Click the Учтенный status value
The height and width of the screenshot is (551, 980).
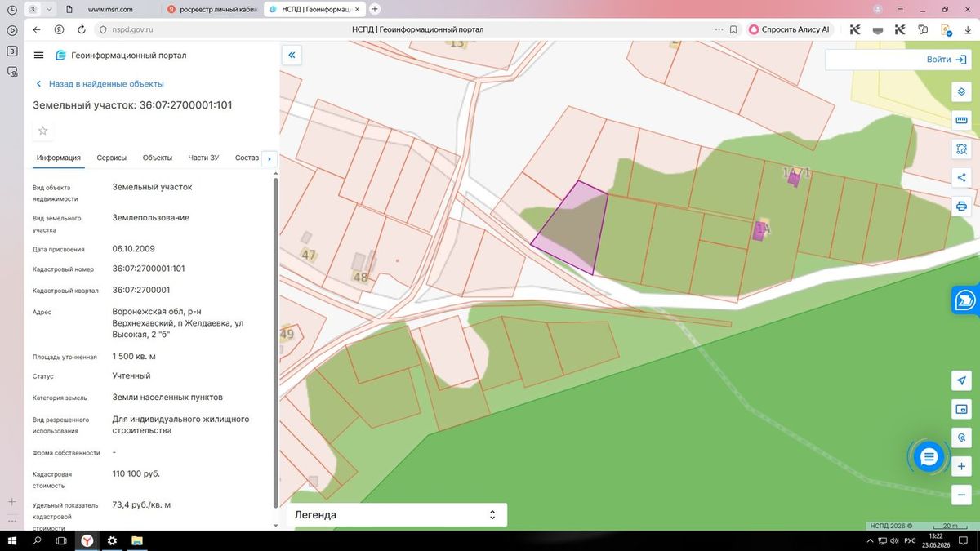pyautogui.click(x=131, y=376)
